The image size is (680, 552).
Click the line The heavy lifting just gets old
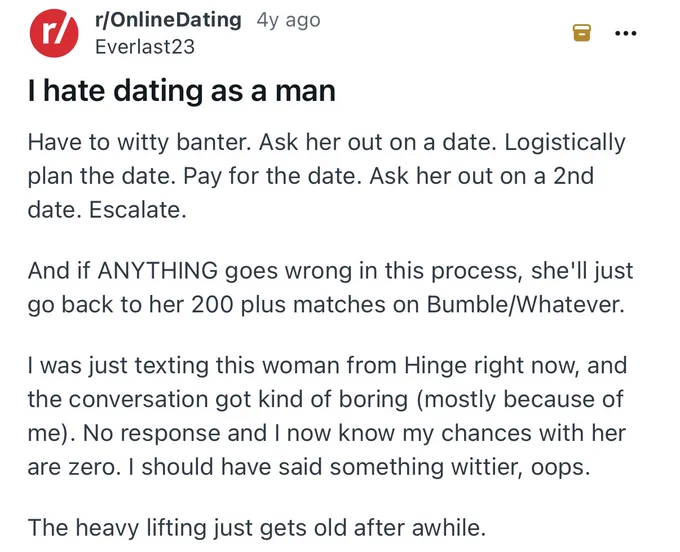pos(257,528)
